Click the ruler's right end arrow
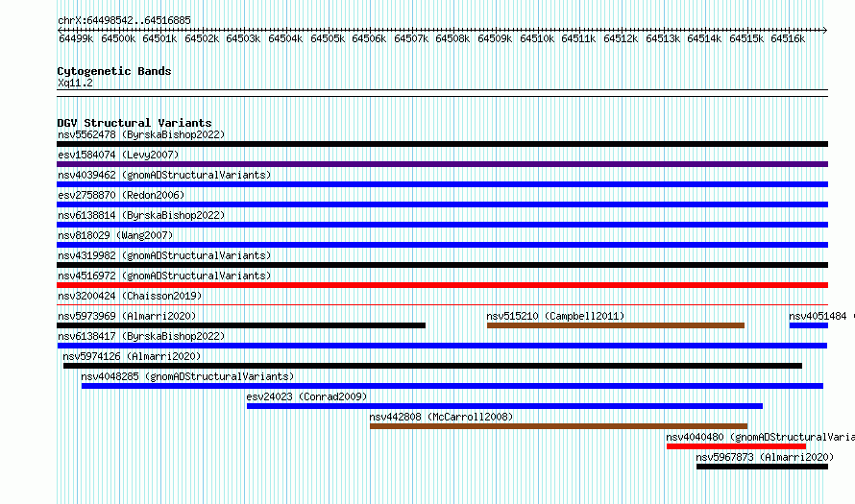The width and height of the screenshot is (855, 504). click(x=824, y=30)
